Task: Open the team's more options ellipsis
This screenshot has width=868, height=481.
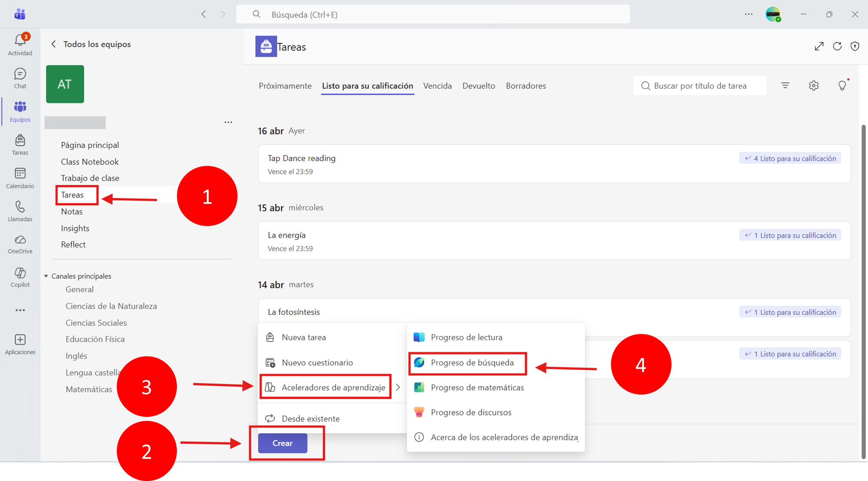Action: tap(228, 122)
